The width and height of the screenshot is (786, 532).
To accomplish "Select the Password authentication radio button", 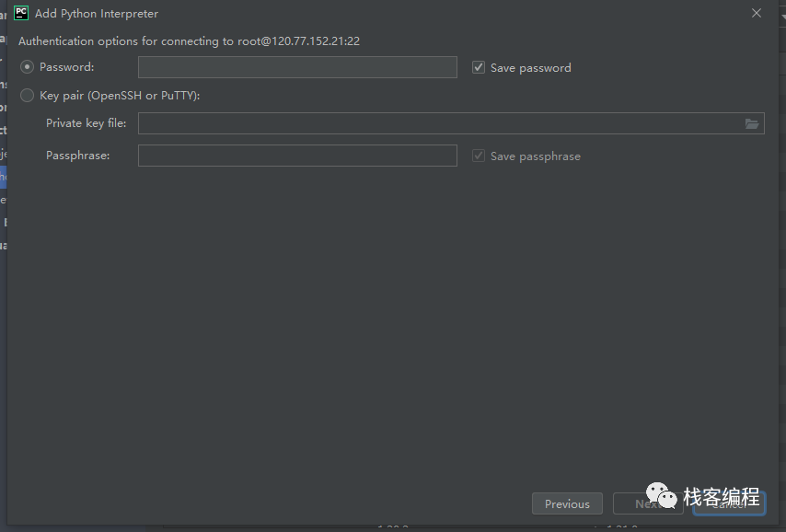I will click(x=28, y=67).
